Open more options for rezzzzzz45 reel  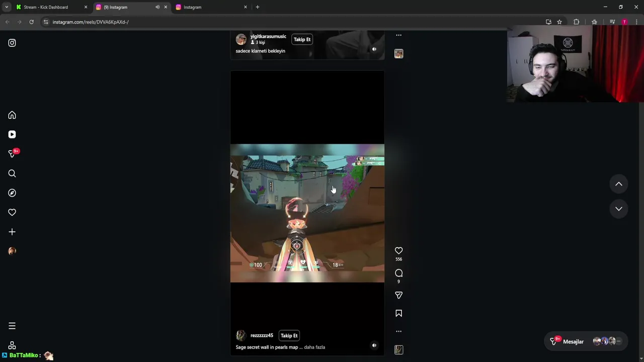pyautogui.click(x=398, y=331)
